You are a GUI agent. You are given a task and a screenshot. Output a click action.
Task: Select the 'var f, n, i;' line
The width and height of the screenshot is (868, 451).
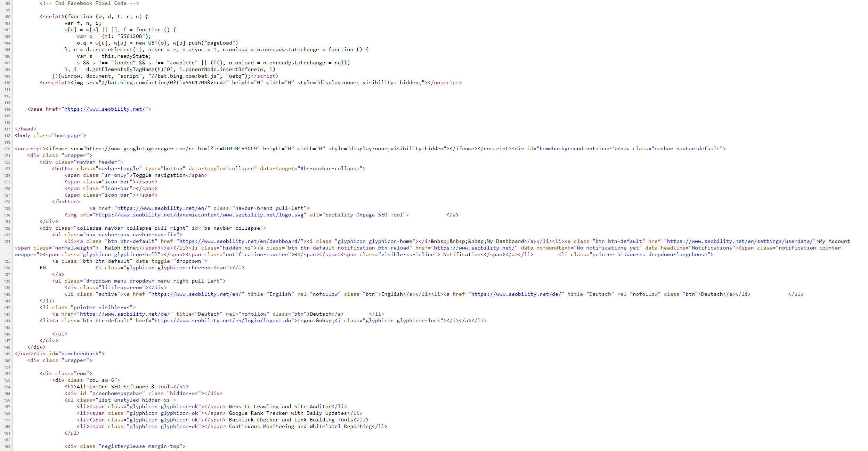(83, 23)
